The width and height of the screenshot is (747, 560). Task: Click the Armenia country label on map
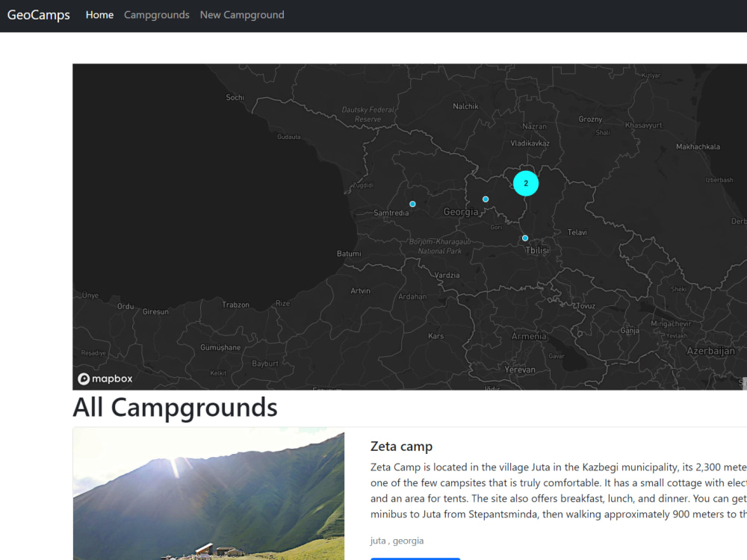point(529,336)
